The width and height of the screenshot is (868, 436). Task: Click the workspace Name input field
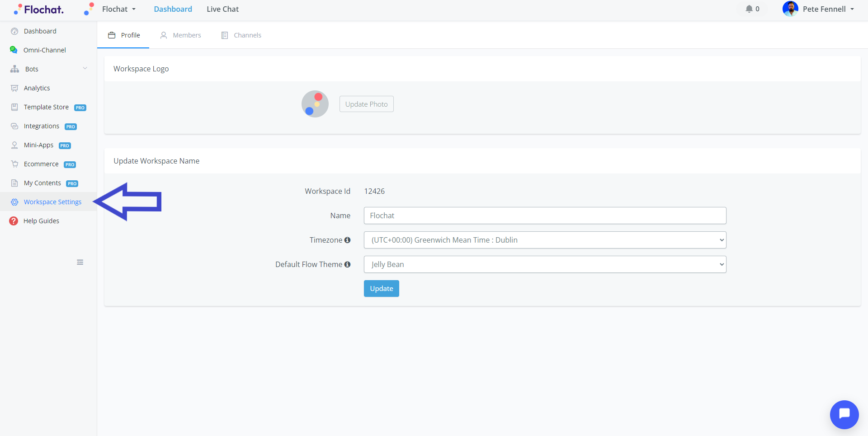[x=545, y=216]
